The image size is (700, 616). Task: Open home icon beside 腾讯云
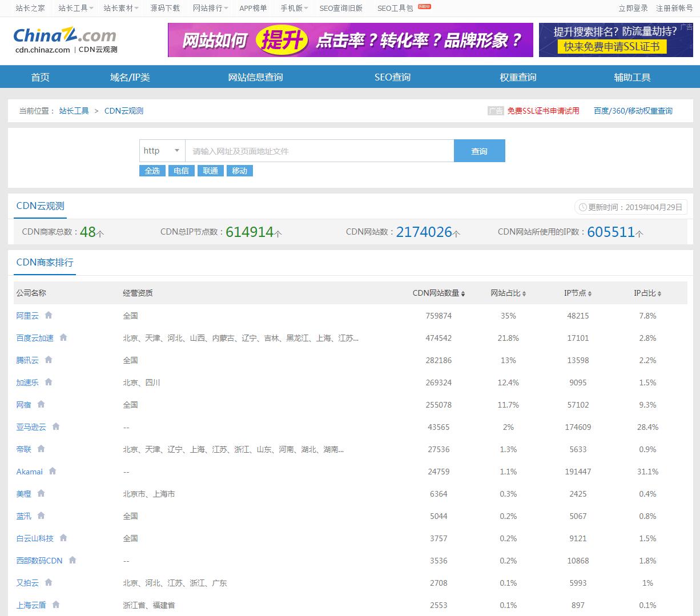coord(49,360)
